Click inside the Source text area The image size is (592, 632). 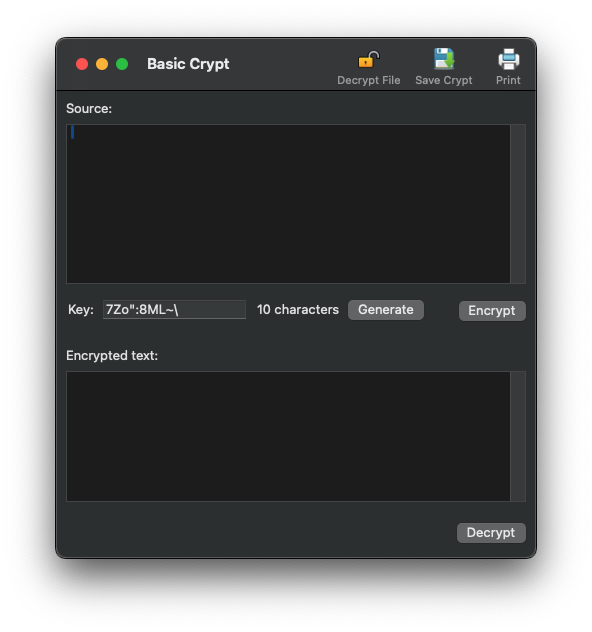tap(288, 204)
